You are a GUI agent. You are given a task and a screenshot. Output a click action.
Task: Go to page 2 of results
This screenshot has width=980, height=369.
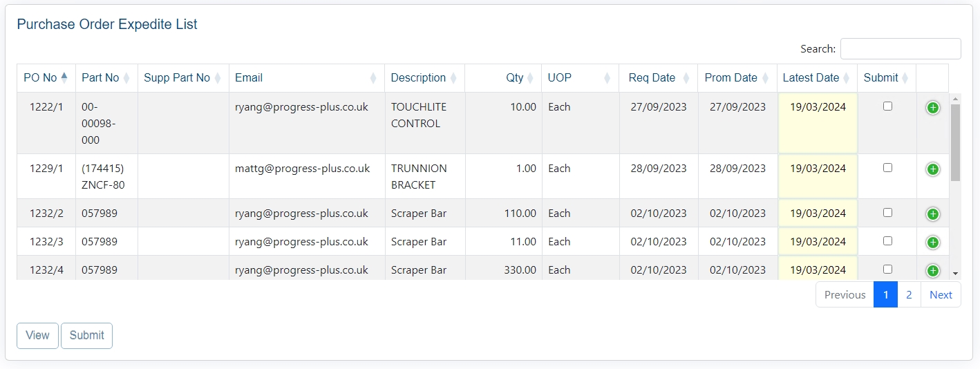(908, 294)
